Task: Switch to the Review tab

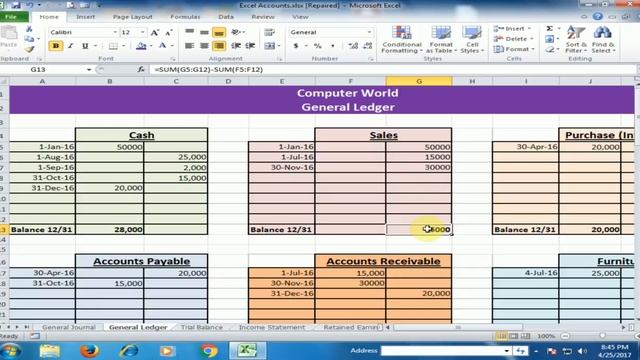Action: [x=263, y=17]
